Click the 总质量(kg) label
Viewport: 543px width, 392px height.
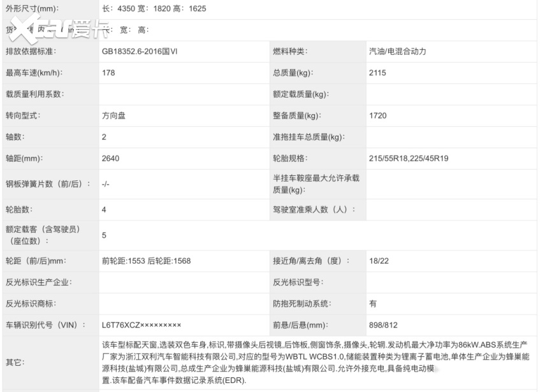tap(293, 73)
